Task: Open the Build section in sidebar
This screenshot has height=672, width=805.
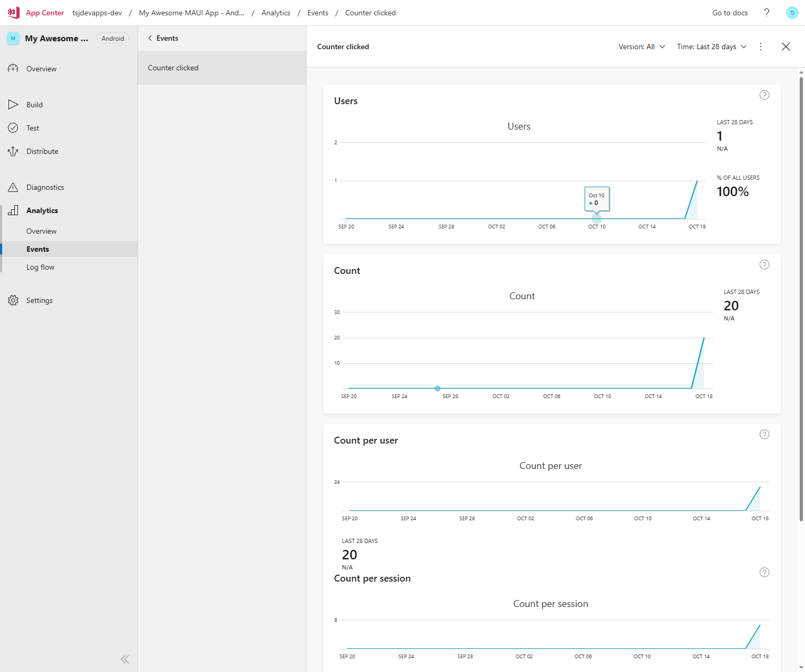Action: tap(34, 105)
